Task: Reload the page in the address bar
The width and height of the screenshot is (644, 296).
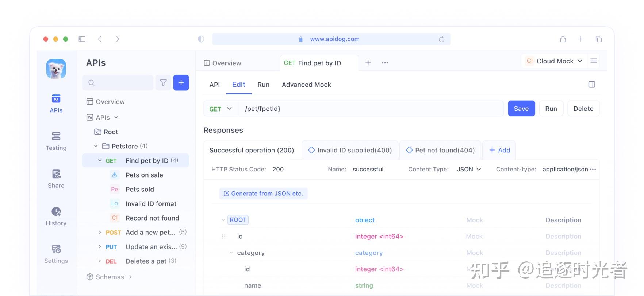Action: pyautogui.click(x=441, y=39)
